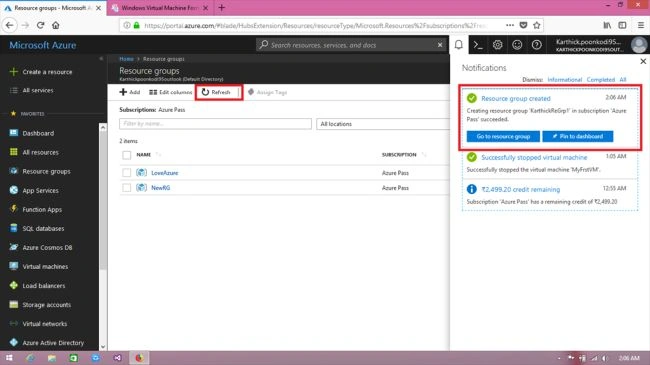This screenshot has height=365, width=650.
Task: Open Firefox from the taskbar
Action: (x=139, y=358)
